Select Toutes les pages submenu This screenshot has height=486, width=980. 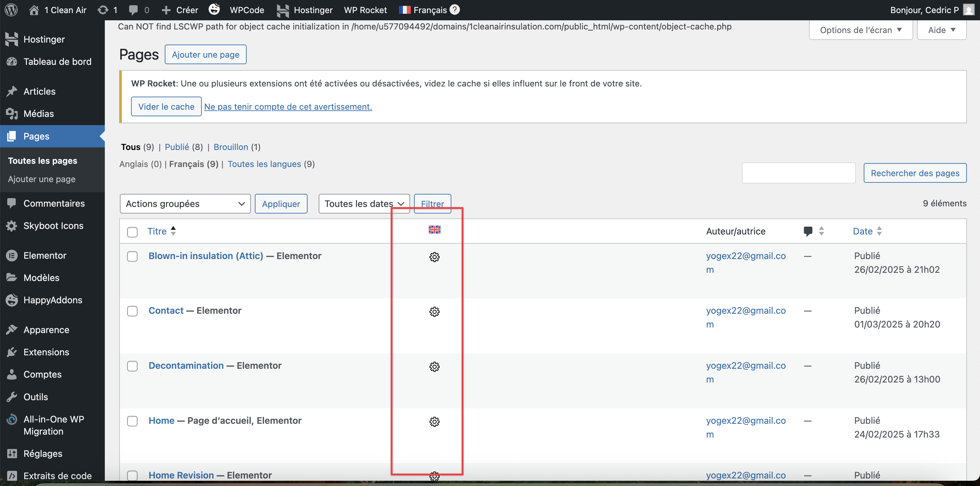pos(43,161)
